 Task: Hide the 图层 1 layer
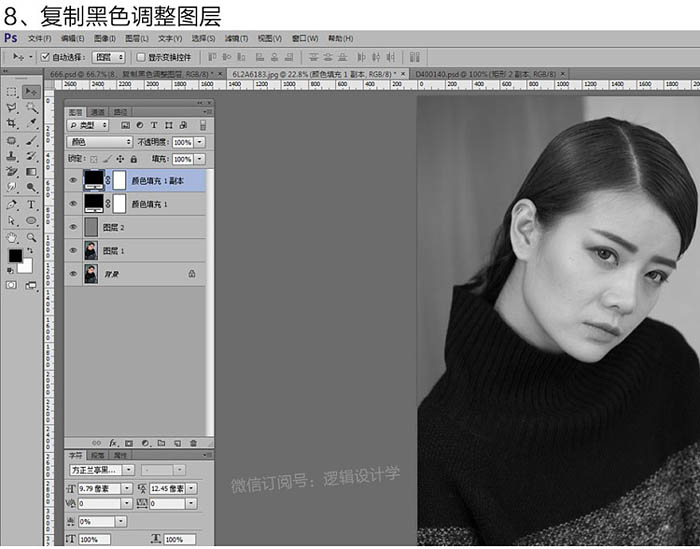point(73,250)
